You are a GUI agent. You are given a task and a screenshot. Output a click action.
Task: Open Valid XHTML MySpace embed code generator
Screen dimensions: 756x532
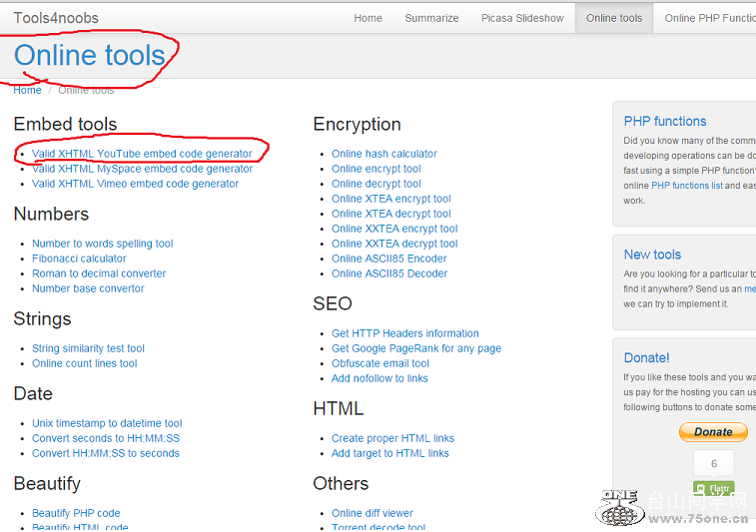click(142, 169)
